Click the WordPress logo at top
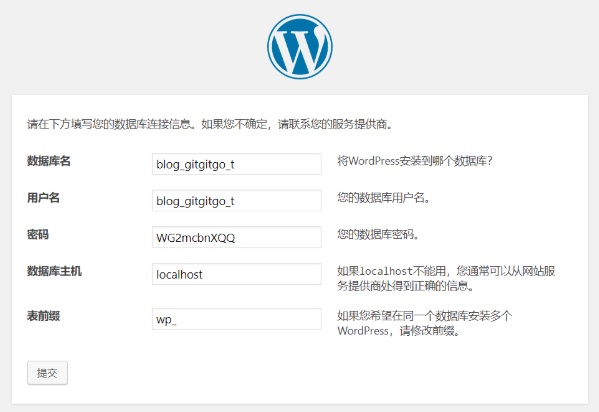Viewport: 599px width, 412px height. pos(300,47)
